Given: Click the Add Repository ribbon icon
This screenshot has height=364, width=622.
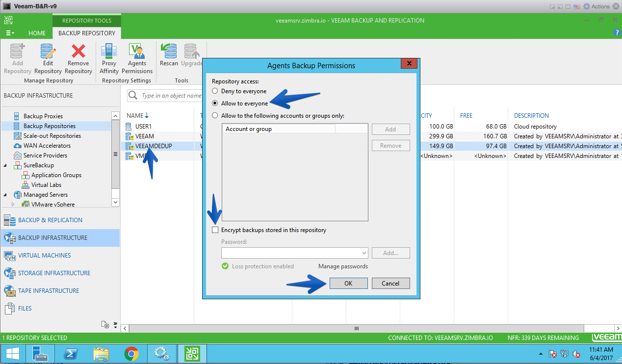Looking at the screenshot, I should (x=17, y=59).
